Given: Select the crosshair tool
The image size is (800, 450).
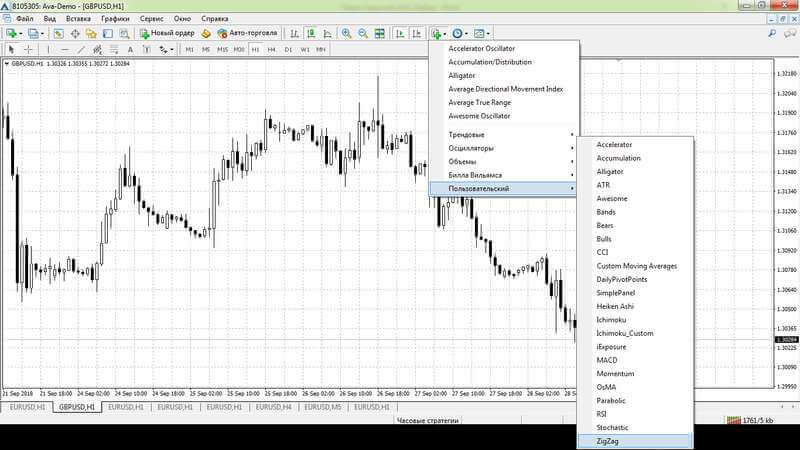Looking at the screenshot, I should 29,49.
